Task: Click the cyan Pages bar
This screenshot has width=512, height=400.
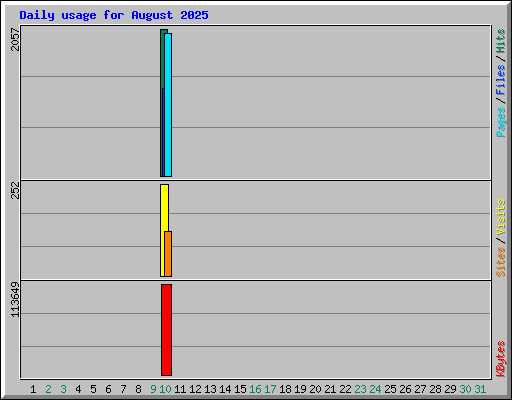Action: [168, 105]
